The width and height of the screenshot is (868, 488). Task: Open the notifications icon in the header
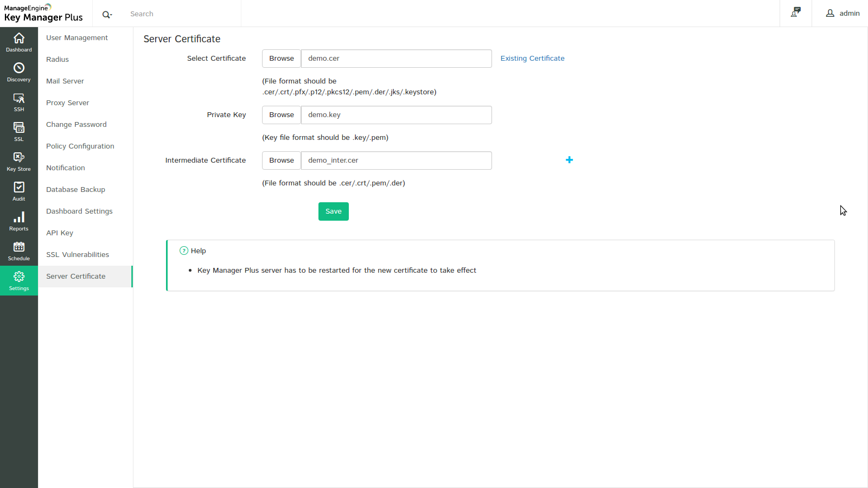796,12
